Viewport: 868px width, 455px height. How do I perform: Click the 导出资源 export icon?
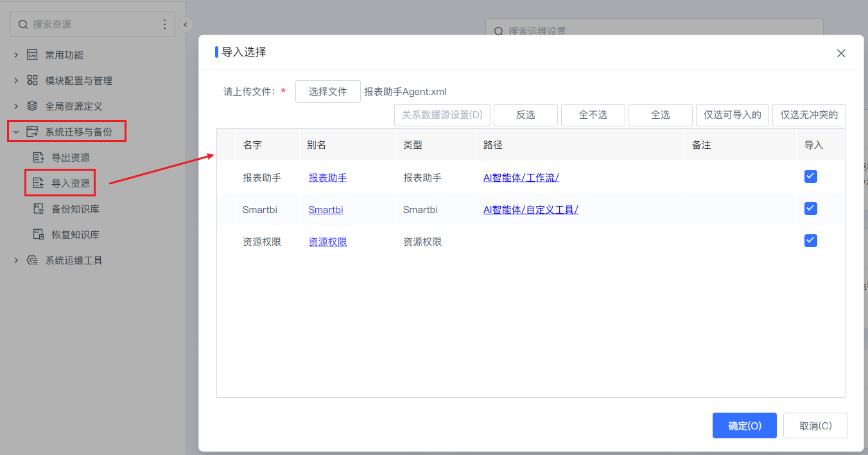(x=39, y=158)
